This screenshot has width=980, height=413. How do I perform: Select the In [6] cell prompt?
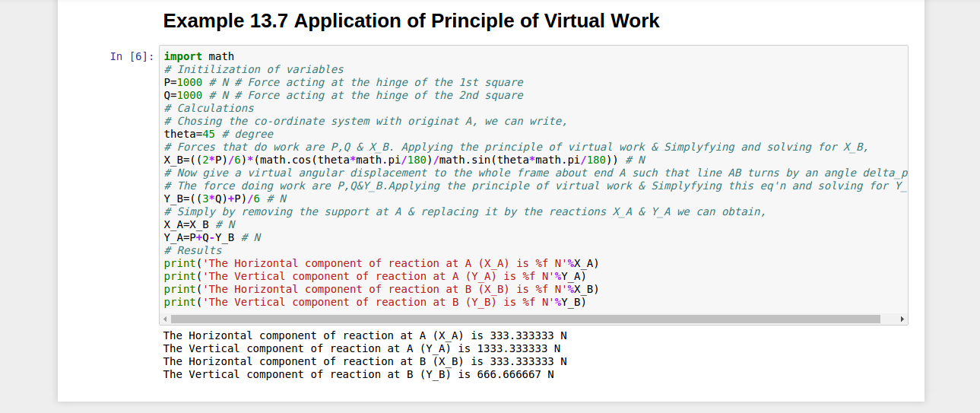(132, 56)
